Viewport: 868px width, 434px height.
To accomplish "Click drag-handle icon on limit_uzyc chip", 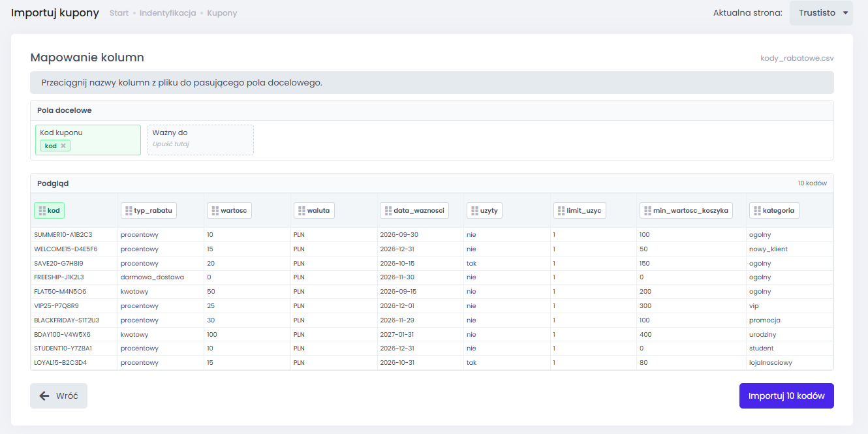I will (x=562, y=211).
